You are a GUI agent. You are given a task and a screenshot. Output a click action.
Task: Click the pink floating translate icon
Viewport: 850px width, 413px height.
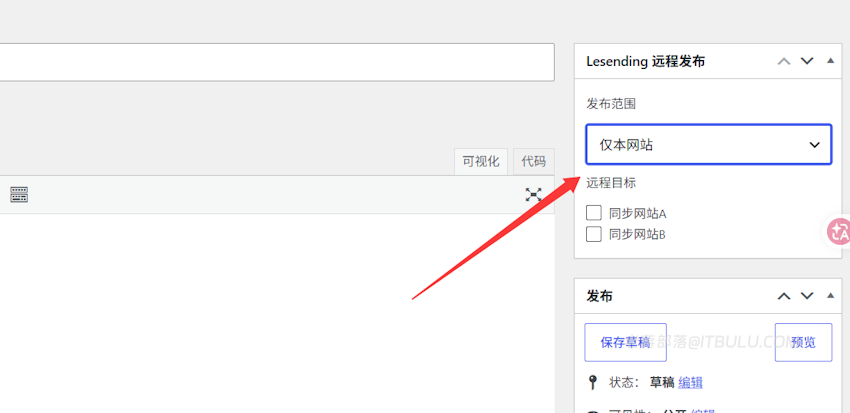[839, 232]
